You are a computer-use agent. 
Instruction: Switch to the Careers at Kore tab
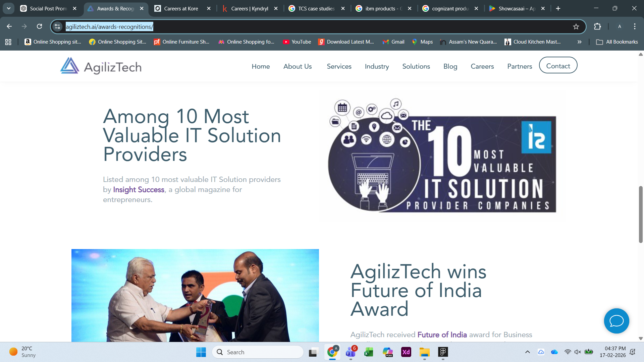(181, 8)
